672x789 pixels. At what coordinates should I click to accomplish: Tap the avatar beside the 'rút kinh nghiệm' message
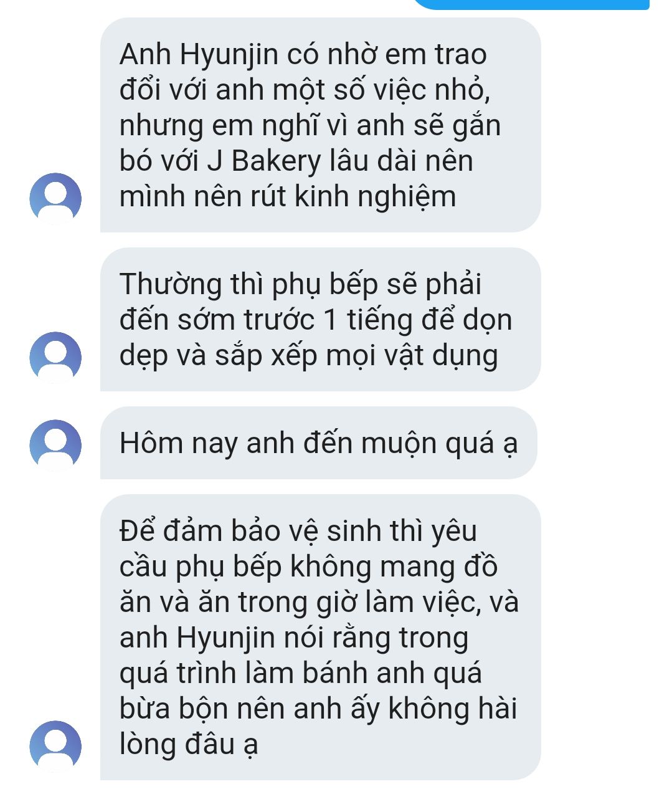[55, 199]
